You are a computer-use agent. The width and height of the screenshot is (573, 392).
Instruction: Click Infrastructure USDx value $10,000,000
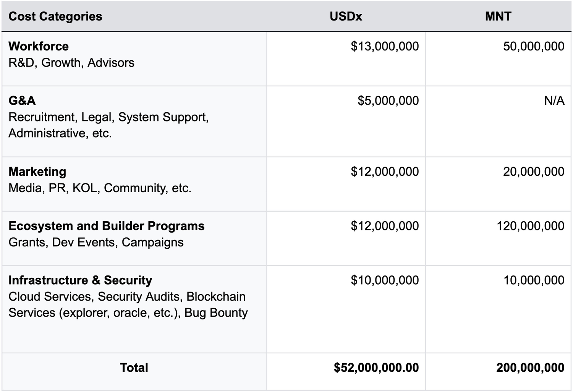coord(385,280)
